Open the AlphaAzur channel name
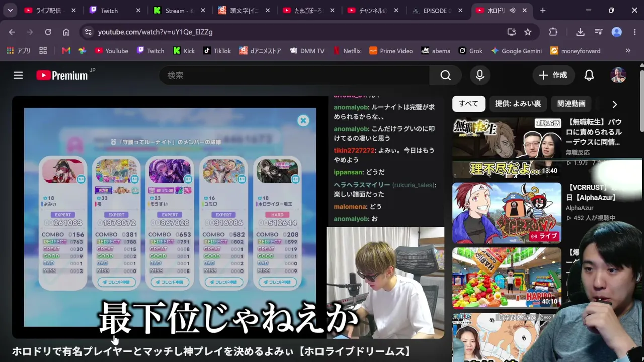 pyautogui.click(x=579, y=208)
